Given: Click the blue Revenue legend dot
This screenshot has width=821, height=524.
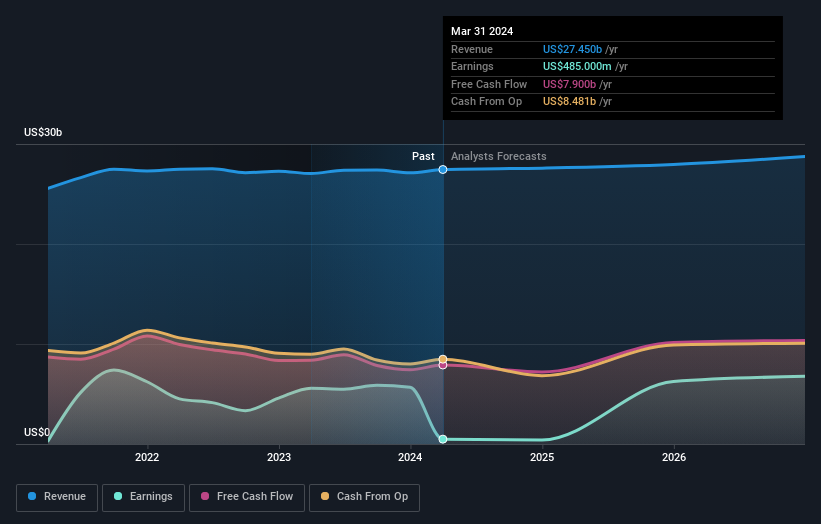Looking at the screenshot, I should (x=32, y=496).
